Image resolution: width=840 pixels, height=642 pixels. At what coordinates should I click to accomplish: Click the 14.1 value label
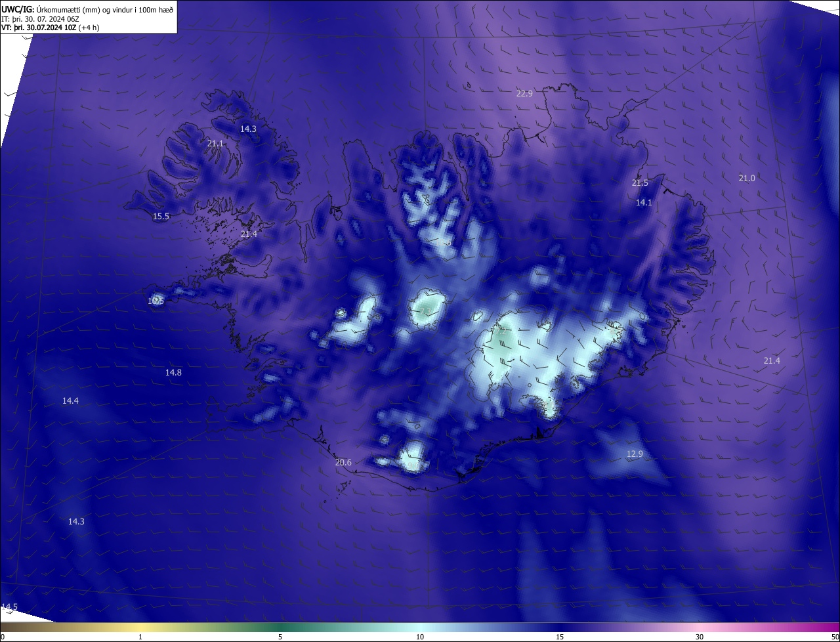(x=644, y=203)
